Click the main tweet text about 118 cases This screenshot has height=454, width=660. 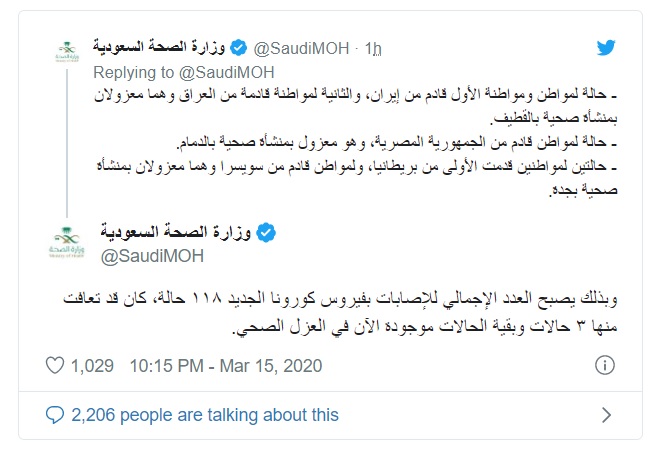(340, 313)
